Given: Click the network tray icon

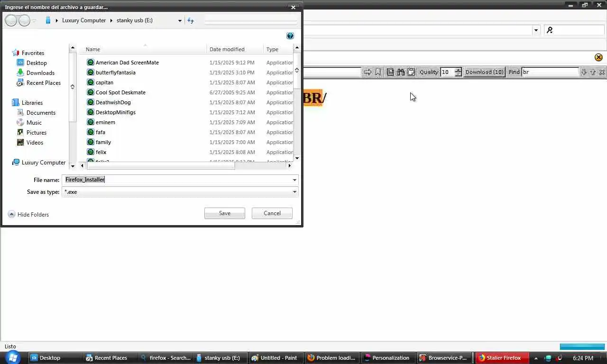Looking at the screenshot, I should (548, 358).
